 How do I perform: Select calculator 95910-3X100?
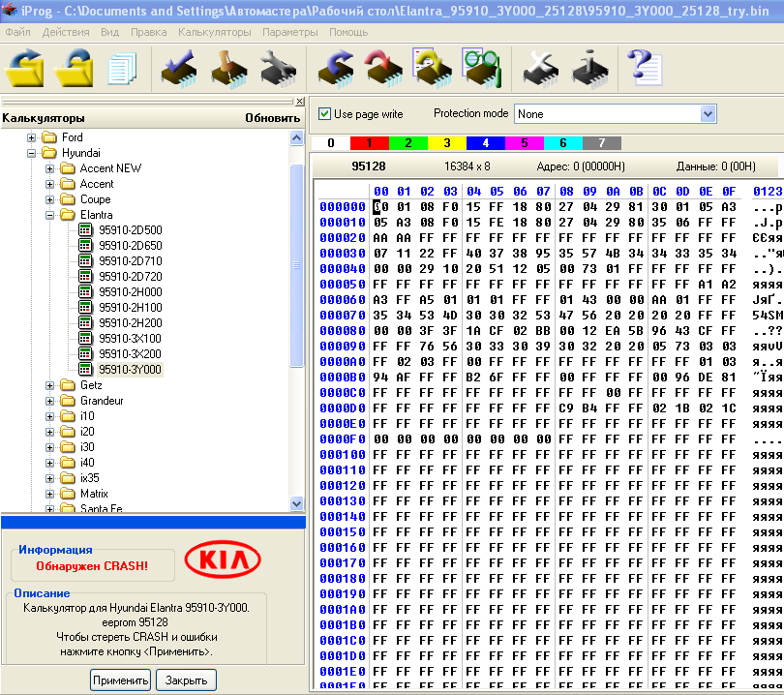[130, 339]
